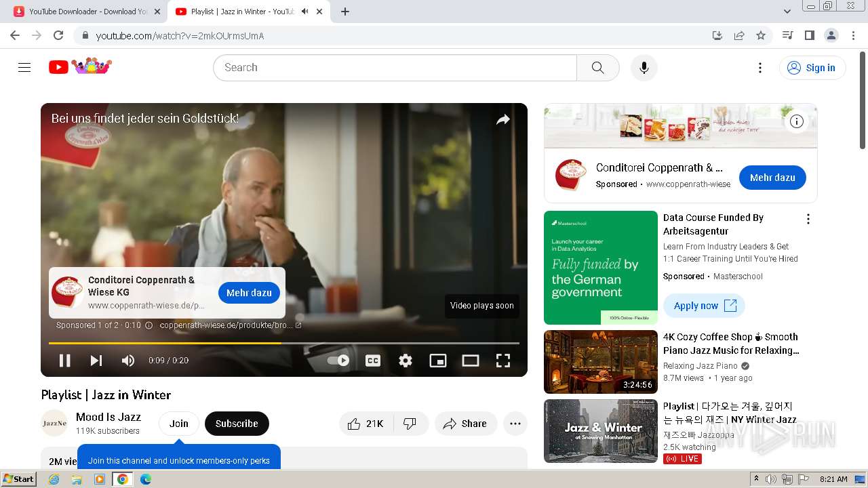
Task: Skip to next video
Action: tap(96, 361)
